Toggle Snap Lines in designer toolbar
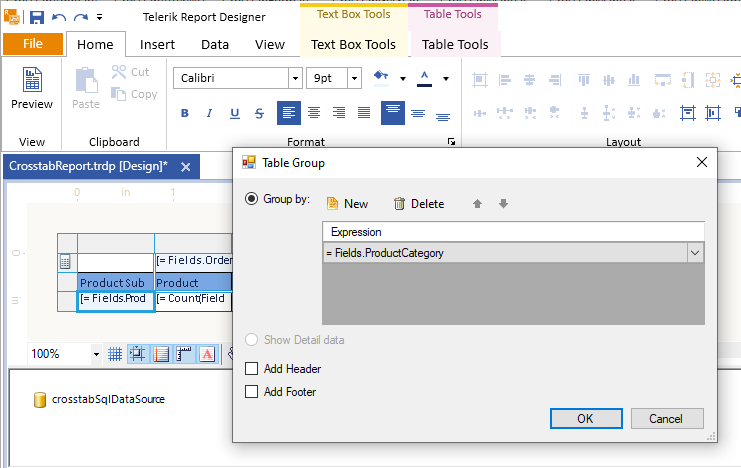The height and width of the screenshot is (468, 741). [x=161, y=354]
